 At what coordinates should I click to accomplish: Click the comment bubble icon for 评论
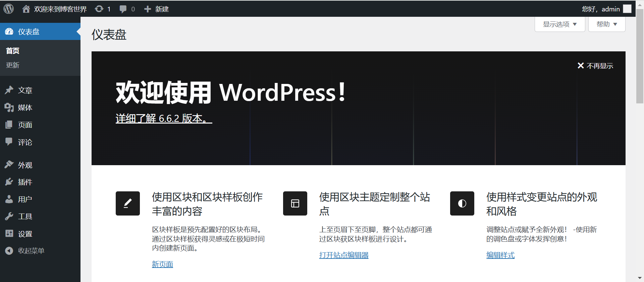(x=9, y=142)
